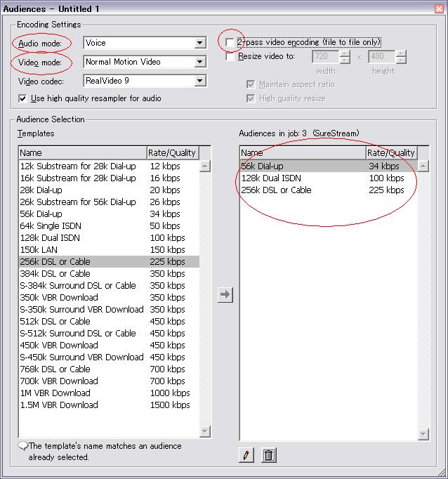Enable 2-pass video encoding checkbox
Image resolution: width=448 pixels, height=479 pixels.
pos(230,42)
